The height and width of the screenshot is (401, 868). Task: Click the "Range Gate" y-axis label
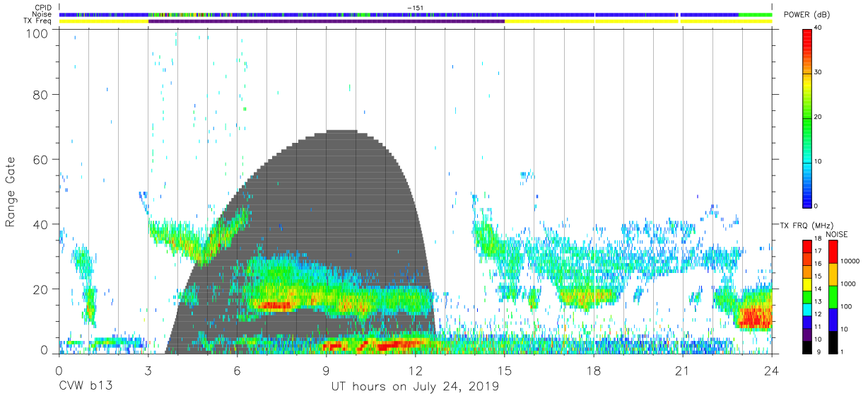[x=11, y=192]
